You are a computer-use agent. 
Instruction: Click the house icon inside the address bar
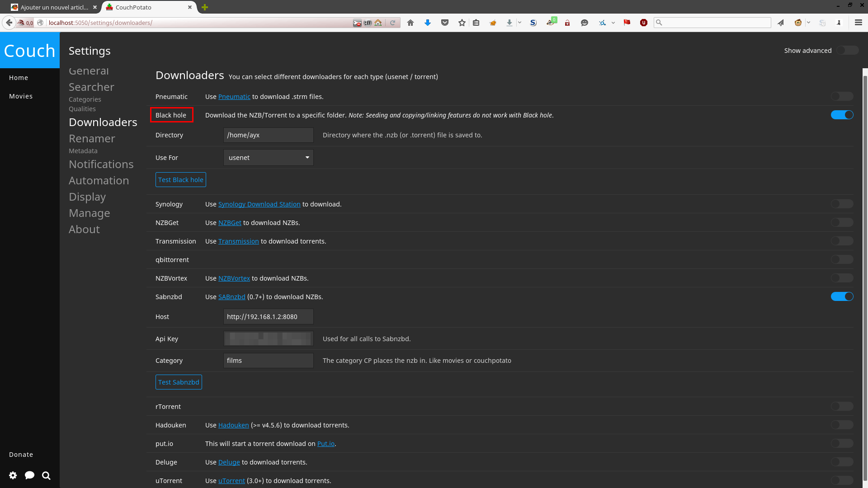point(378,23)
